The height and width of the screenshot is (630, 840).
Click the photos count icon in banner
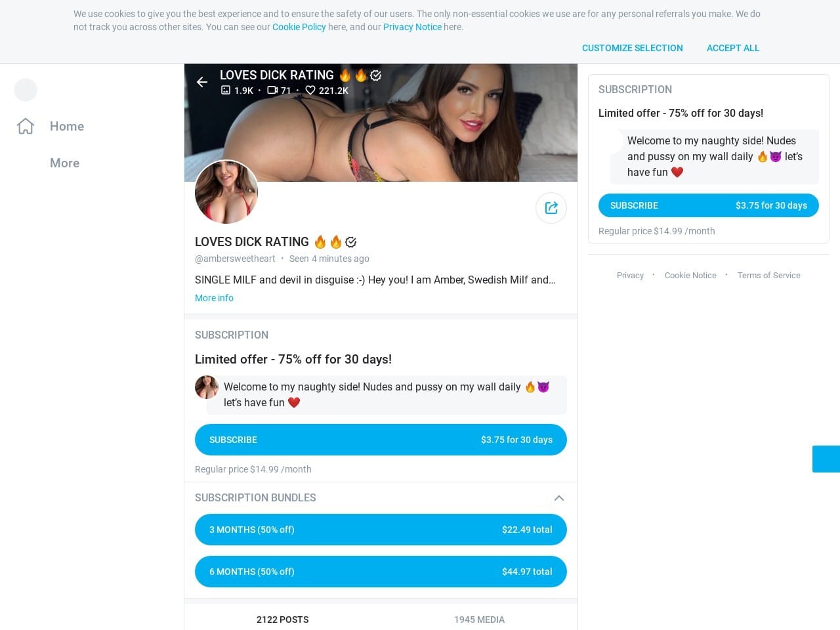[x=226, y=91]
